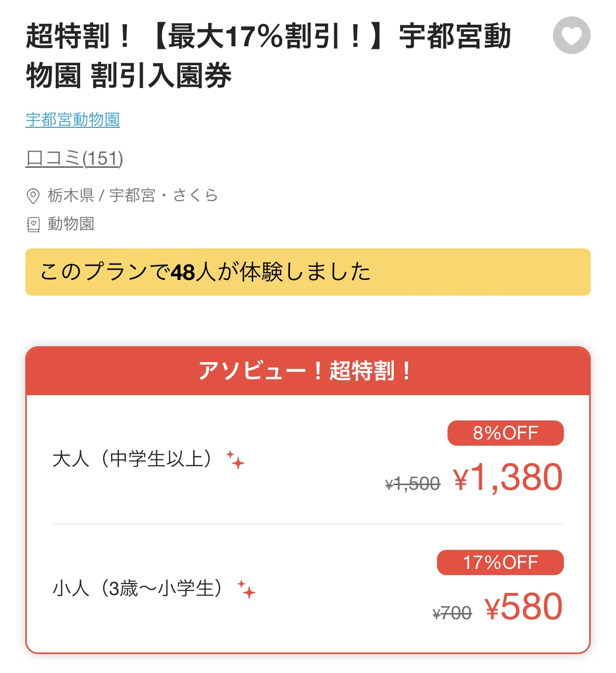Click the plan title 超特割！宇都宮動物園 割引入園券
Viewport: 616px width, 673px height.
(269, 56)
